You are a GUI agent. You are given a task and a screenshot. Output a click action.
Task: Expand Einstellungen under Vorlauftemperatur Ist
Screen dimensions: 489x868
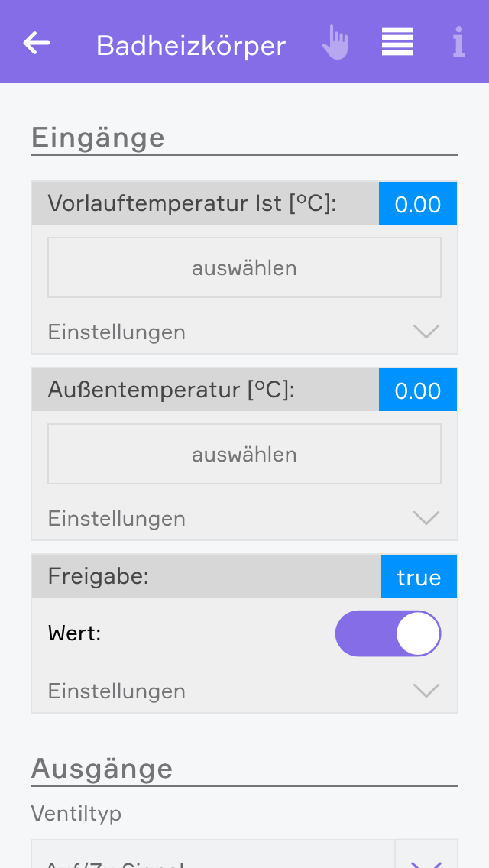coord(426,332)
